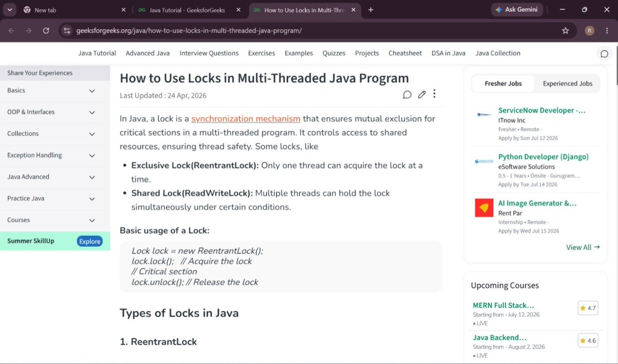The height and width of the screenshot is (364, 618).
Task: Close the Java Tutorial - GeeksforGeeks tab
Action: coord(237,10)
